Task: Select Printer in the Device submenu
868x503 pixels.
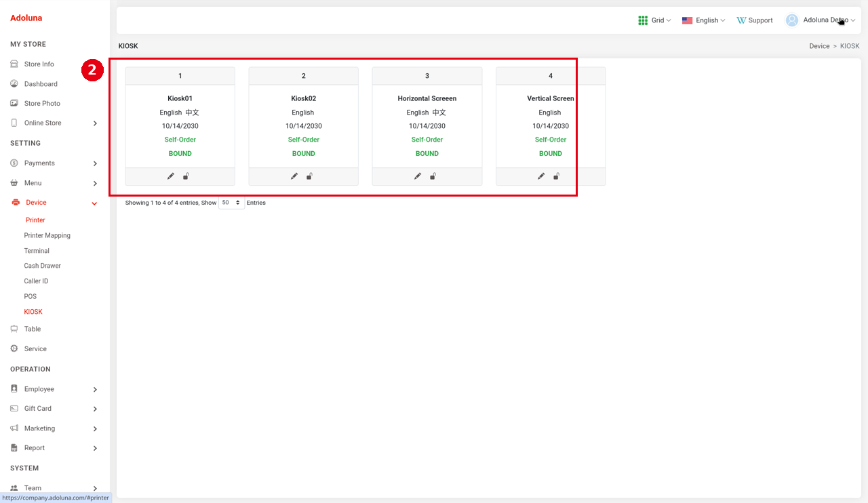Action: coord(35,220)
